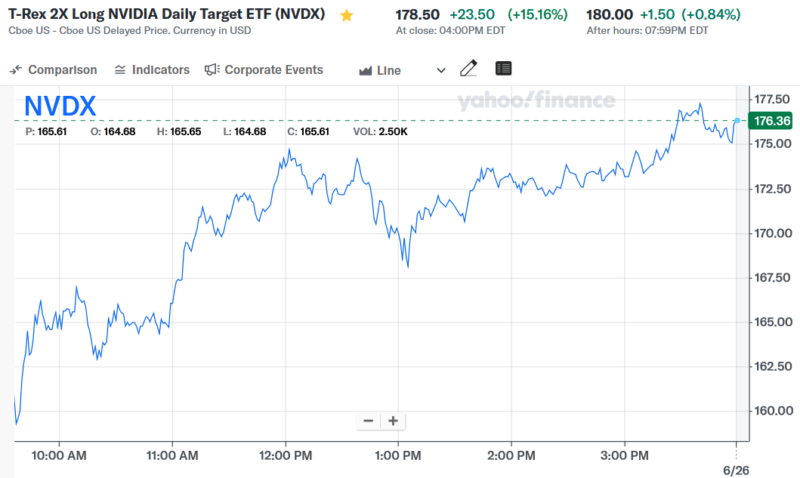The width and height of the screenshot is (800, 478).
Task: Click the 10:00 AM time axis label
Action: 59,456
